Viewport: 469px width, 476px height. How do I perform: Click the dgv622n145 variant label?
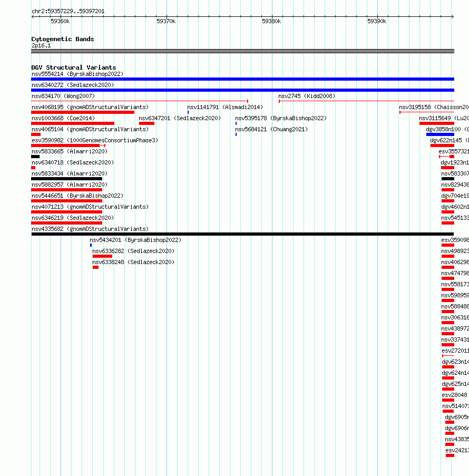[x=450, y=141]
